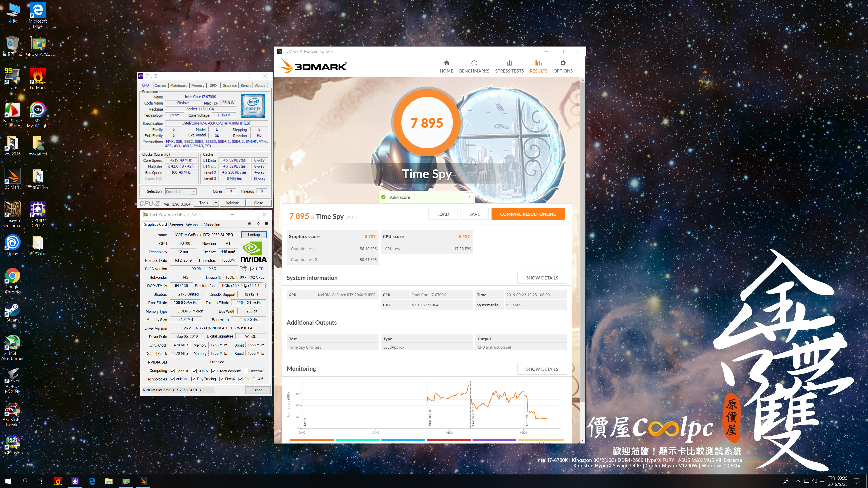868x488 pixels.
Task: Click Lookup button in GPU-Z
Action: (x=254, y=235)
